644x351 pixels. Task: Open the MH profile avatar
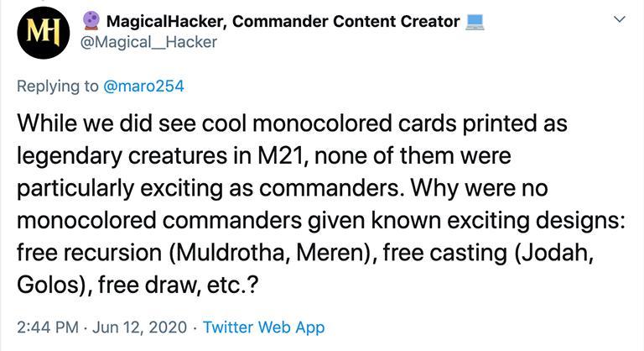pos(44,33)
